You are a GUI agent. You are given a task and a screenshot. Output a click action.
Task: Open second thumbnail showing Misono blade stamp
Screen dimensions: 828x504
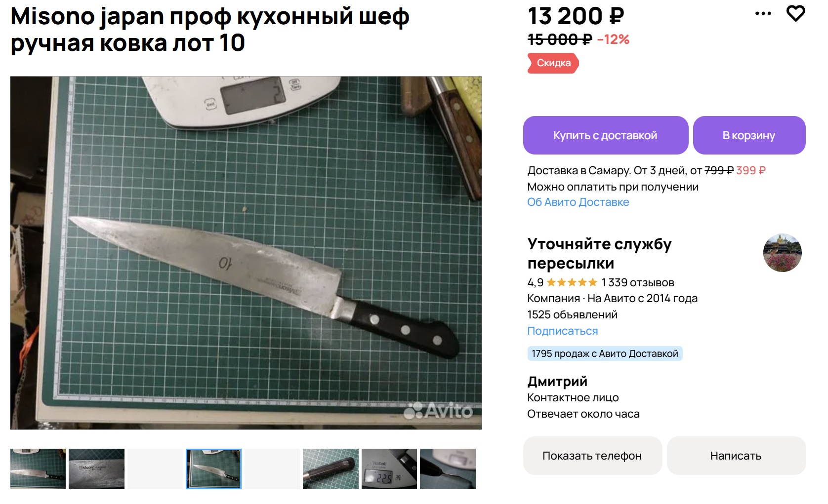96,469
